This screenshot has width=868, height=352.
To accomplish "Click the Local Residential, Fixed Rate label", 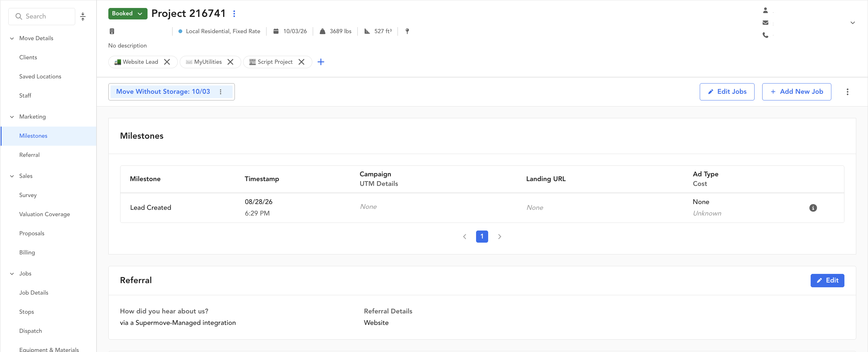I will click(223, 31).
